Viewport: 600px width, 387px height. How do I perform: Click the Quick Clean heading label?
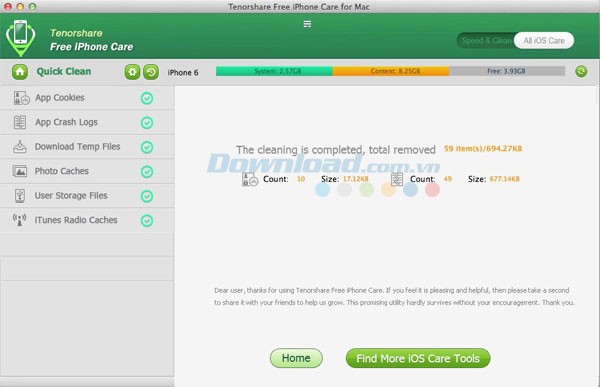pyautogui.click(x=64, y=72)
